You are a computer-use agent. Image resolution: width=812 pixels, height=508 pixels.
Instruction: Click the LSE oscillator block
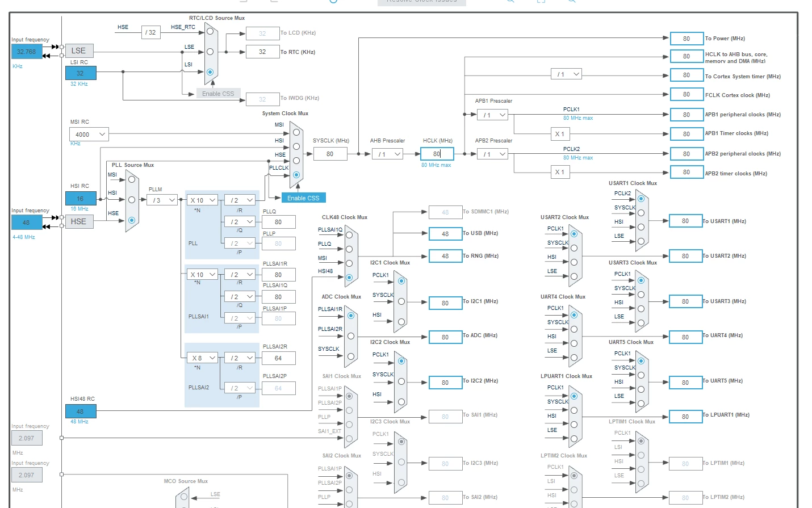click(79, 51)
